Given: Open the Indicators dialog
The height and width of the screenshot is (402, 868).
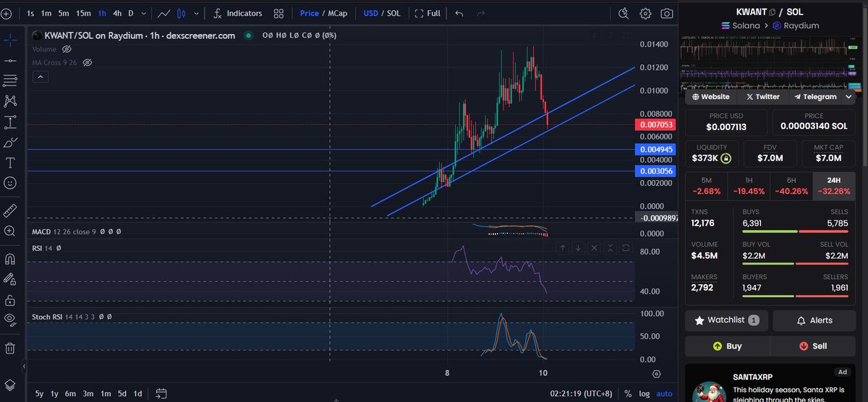Looking at the screenshot, I should 237,13.
